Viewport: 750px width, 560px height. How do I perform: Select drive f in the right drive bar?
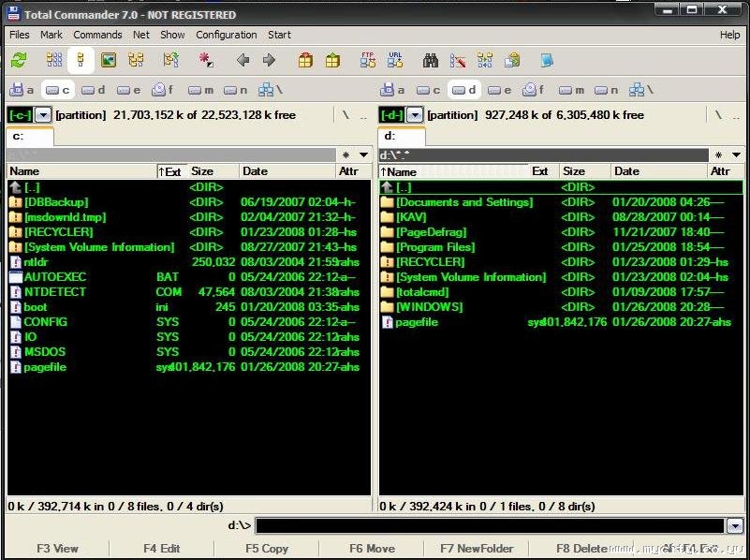point(534,90)
